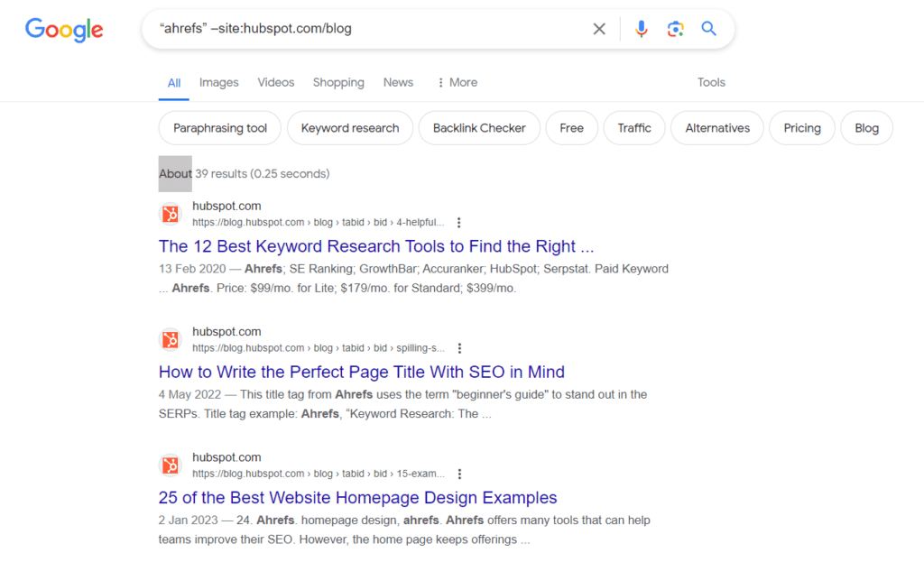Click the '2 Jan 2023' date in third snippet

[188, 521]
